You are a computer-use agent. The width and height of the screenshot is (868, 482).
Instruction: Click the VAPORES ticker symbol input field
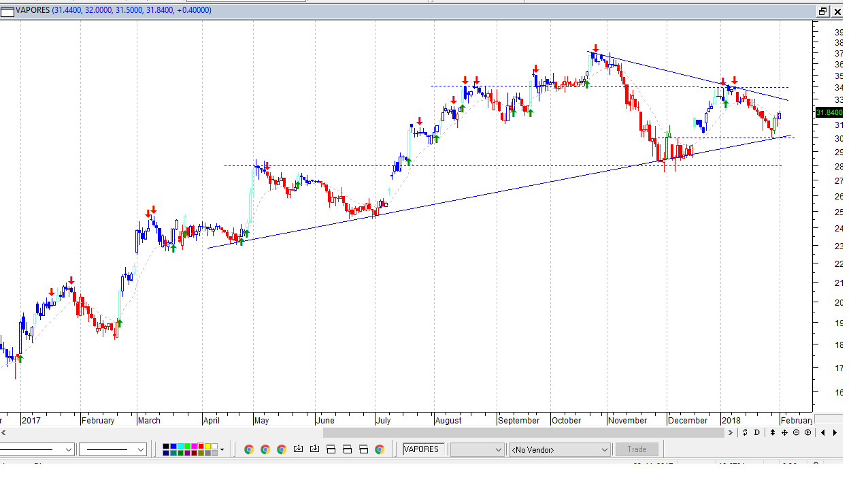(423, 449)
